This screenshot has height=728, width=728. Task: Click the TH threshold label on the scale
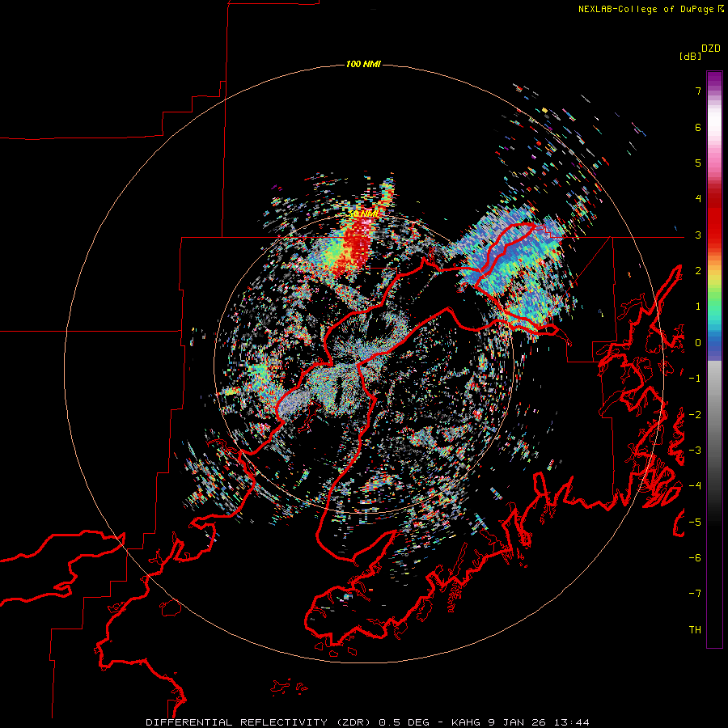[695, 630]
